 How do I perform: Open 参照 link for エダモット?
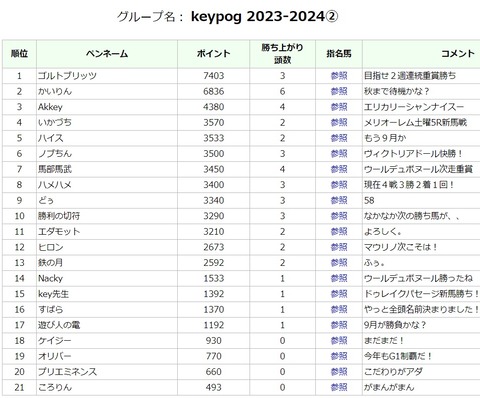click(339, 232)
